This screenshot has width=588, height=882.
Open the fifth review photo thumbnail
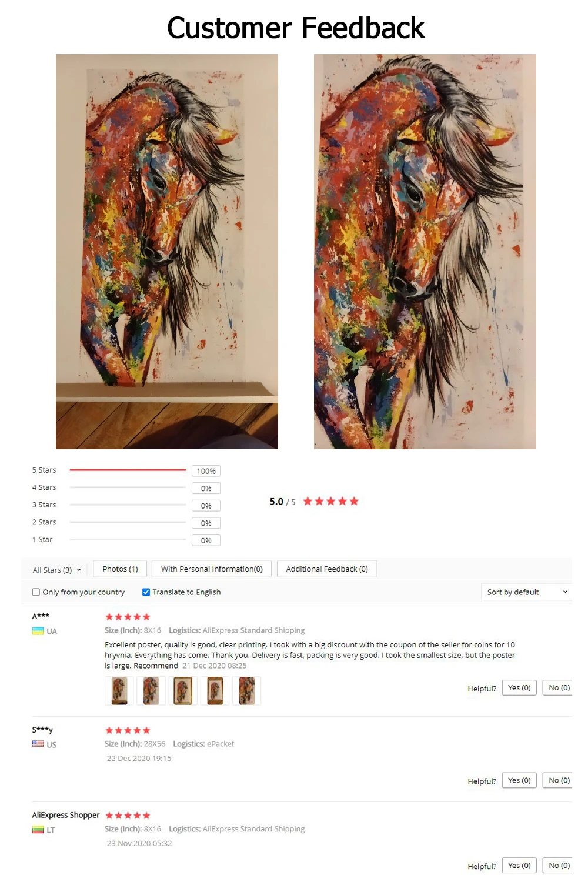click(246, 690)
